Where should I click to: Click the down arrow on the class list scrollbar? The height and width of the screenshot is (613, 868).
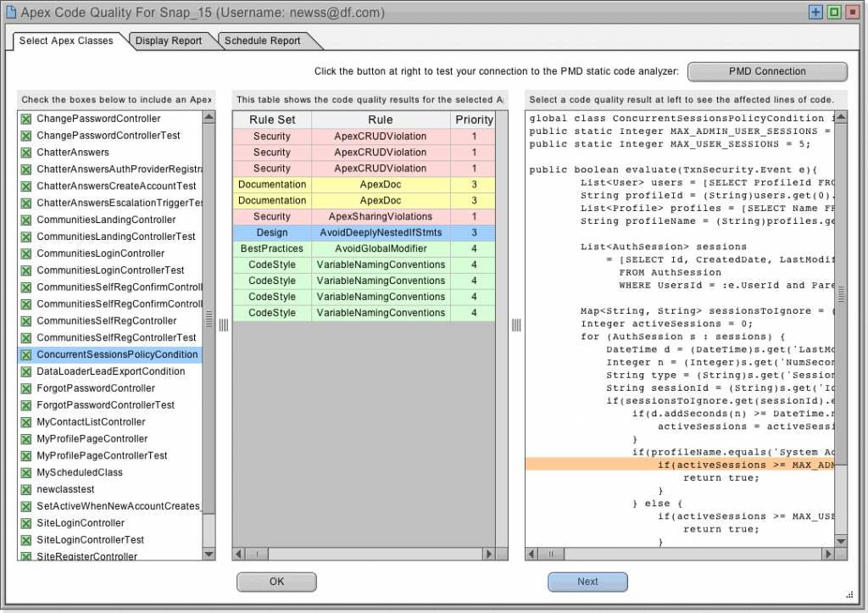[x=209, y=554]
